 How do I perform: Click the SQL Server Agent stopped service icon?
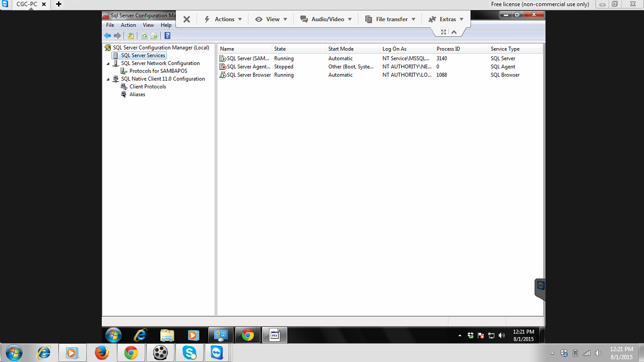point(223,66)
